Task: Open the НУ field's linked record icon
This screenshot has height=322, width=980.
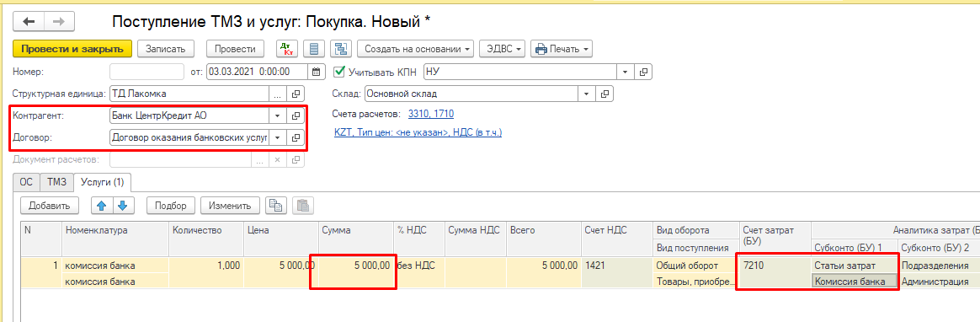Action: coord(644,72)
